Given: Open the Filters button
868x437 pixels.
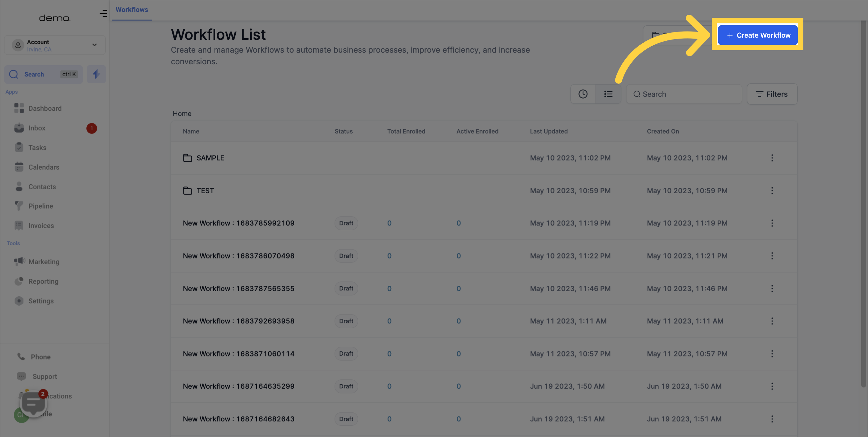Looking at the screenshot, I should 772,94.
